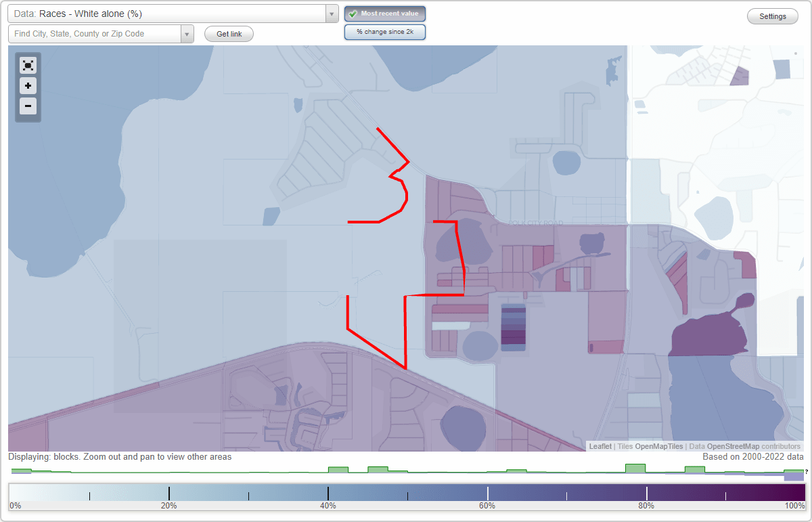Focus the Find City, State, County field
Viewport: 812px width, 522px height.
click(x=95, y=34)
